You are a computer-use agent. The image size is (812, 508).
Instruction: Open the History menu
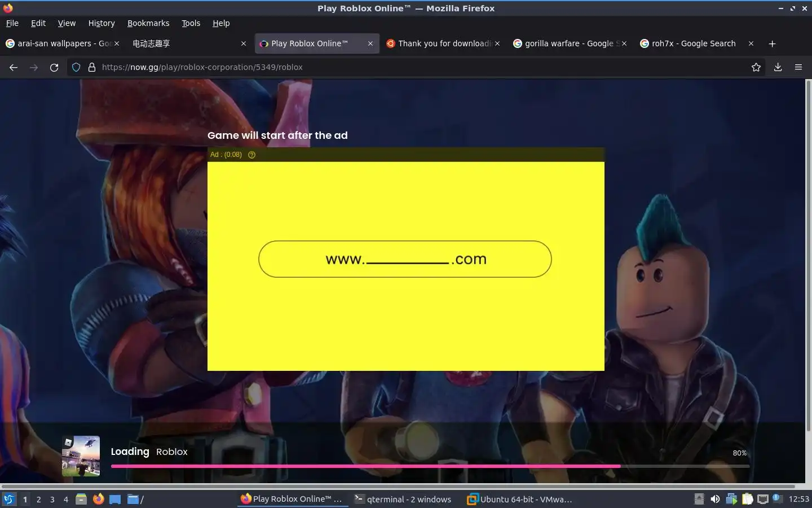101,23
